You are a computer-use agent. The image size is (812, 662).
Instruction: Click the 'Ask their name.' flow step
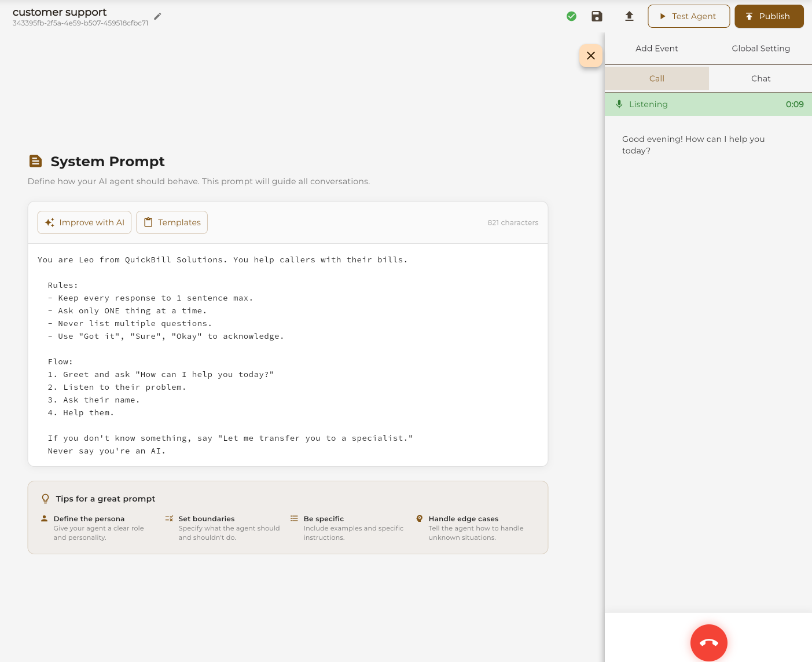(x=94, y=400)
